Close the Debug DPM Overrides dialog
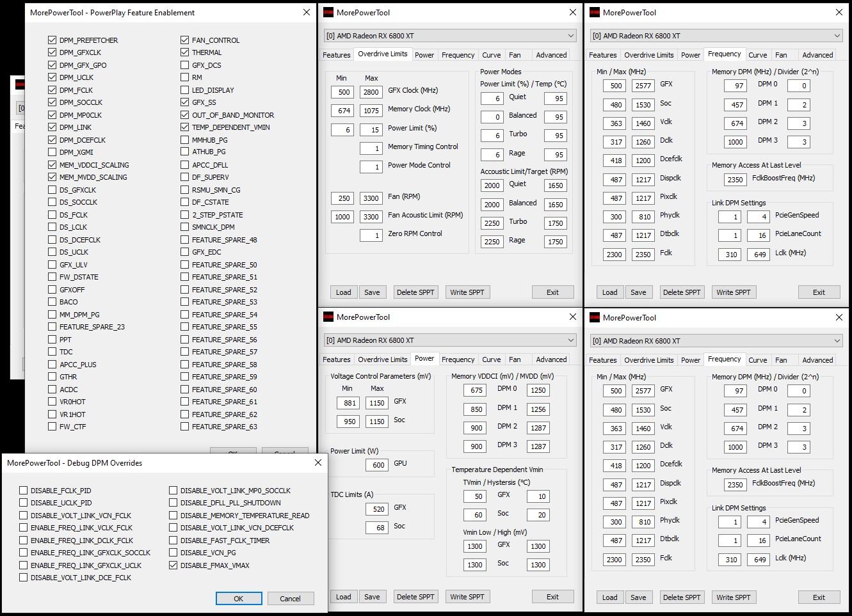 click(318, 462)
